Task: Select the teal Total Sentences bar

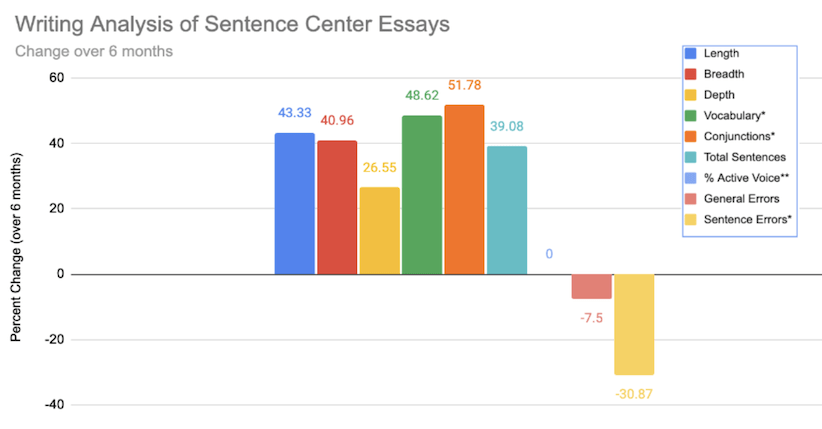Action: (506, 210)
